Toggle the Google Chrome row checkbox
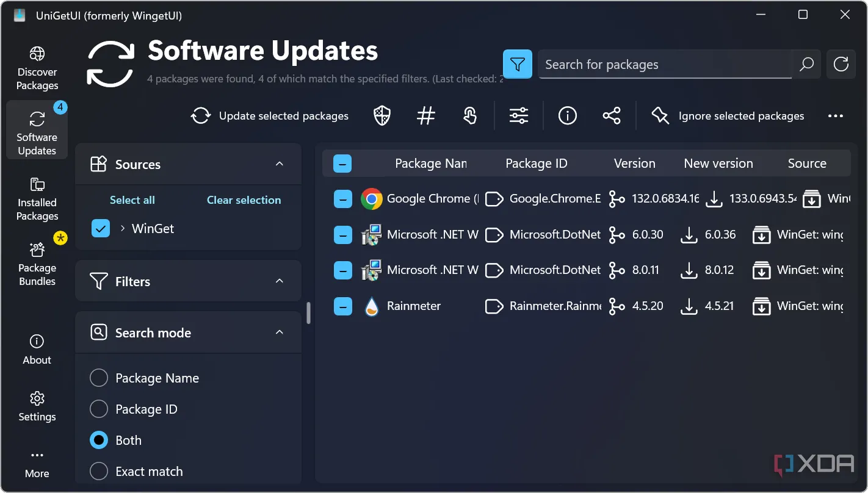Viewport: 868px width, 493px height. click(343, 199)
